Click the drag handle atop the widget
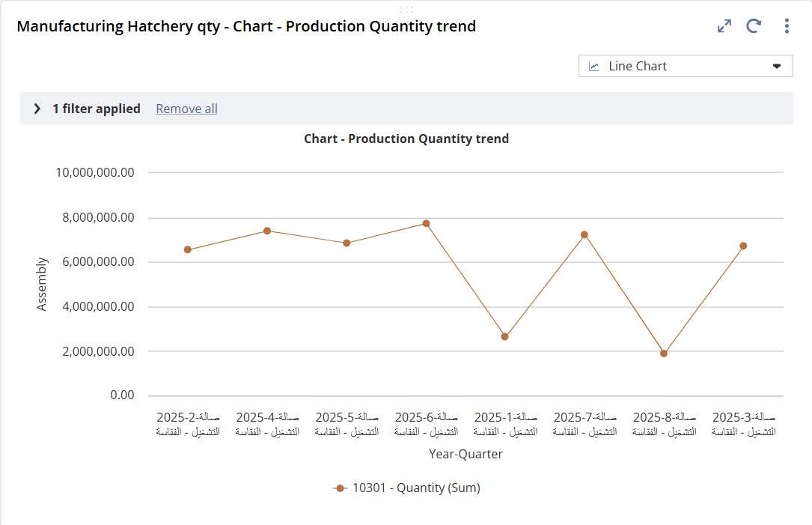The height and width of the screenshot is (525, 812). (406, 9)
